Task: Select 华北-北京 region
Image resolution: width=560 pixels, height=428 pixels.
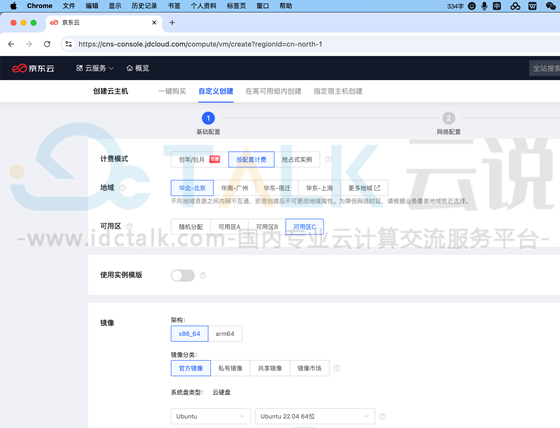Action: pos(192,188)
